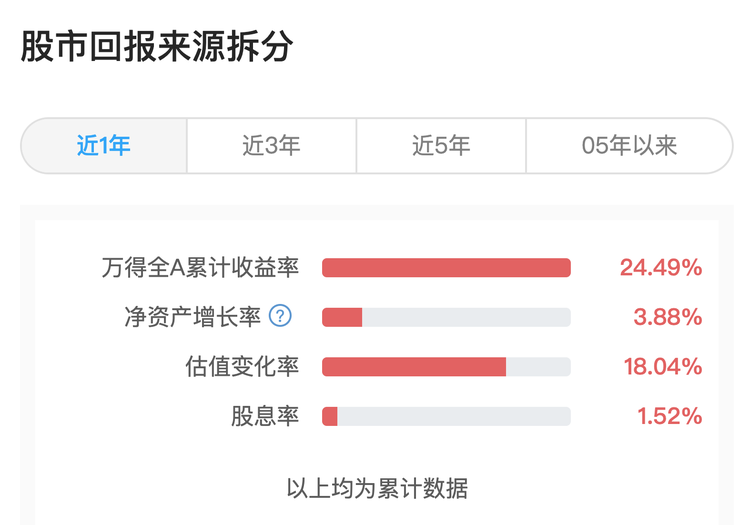Screen dimensions: 750x525
Task: Click the 净资产增长率 progress bar
Action: 446,317
